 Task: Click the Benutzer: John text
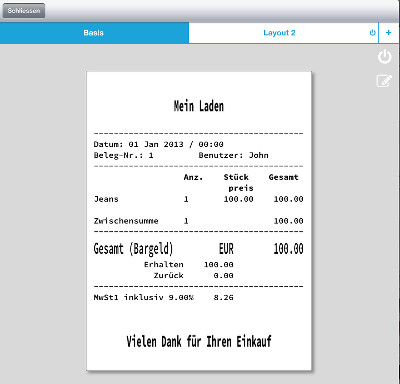coord(233,155)
